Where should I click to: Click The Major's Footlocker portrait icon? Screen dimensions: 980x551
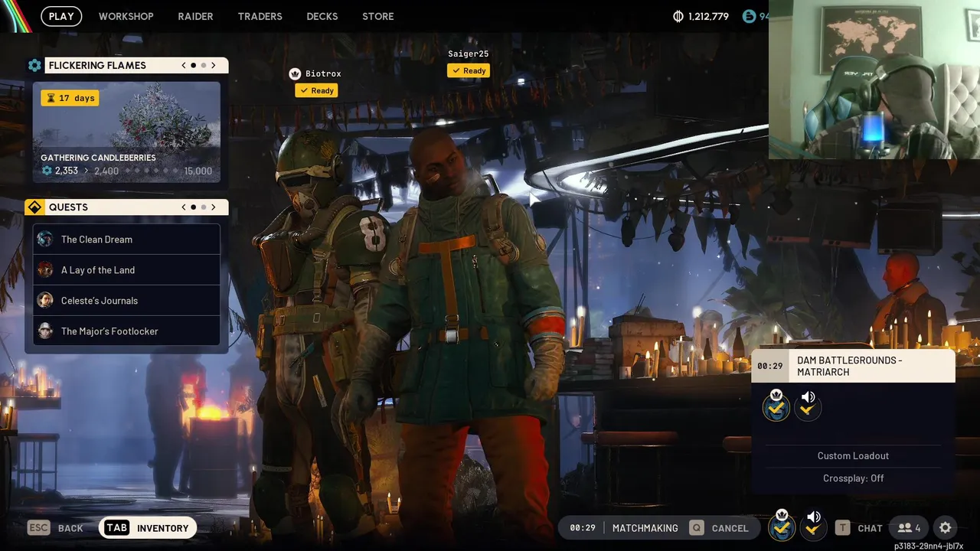45,331
